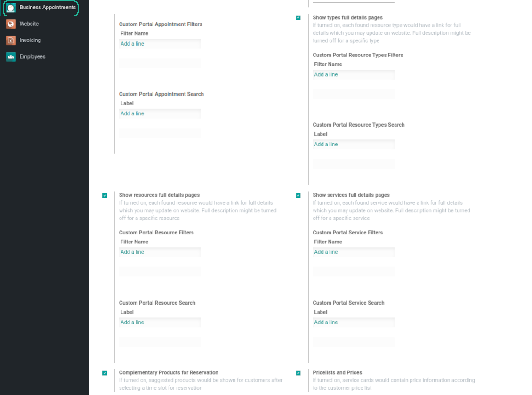Add a line under Resource Types Search
The height and width of the screenshot is (395, 532).
click(326, 145)
